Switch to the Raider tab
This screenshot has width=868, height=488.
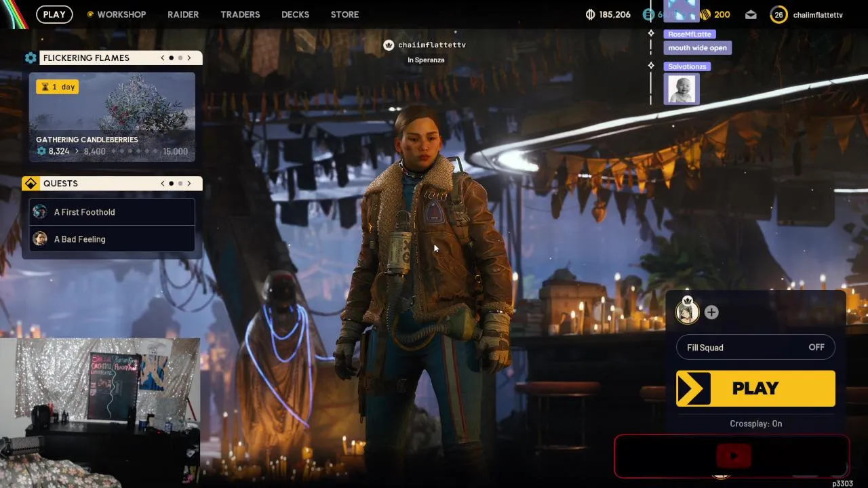click(x=183, y=14)
